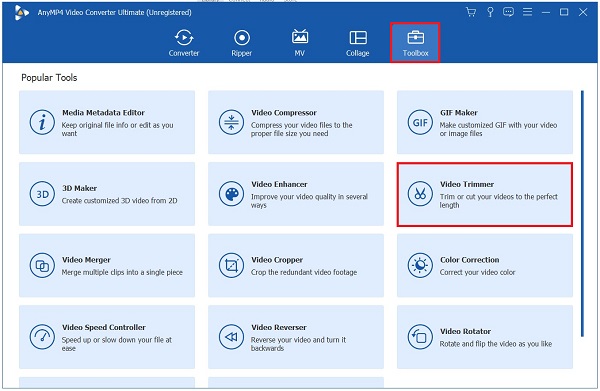
Task: Click 'Create customized 3D video' description
Action: click(119, 200)
